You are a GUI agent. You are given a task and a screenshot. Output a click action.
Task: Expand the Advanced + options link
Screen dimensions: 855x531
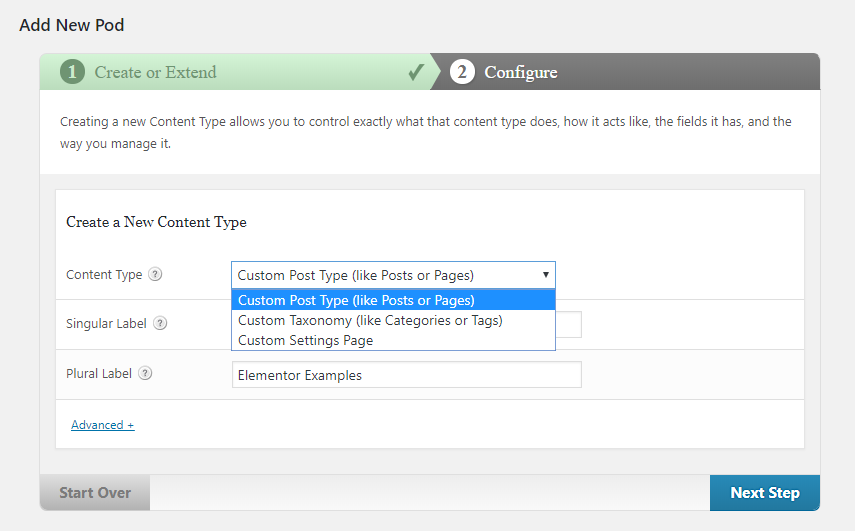pyautogui.click(x=102, y=425)
